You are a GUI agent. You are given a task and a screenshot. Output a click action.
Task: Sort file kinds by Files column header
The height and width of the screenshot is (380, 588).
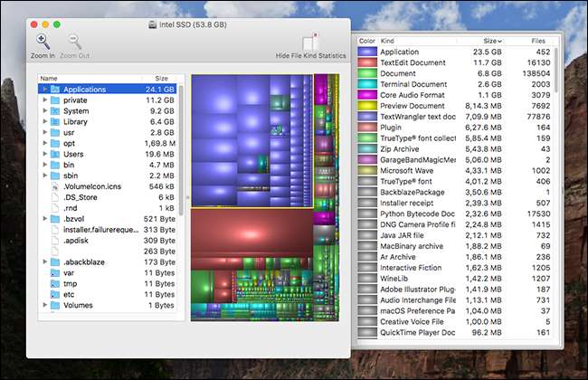[x=538, y=41]
